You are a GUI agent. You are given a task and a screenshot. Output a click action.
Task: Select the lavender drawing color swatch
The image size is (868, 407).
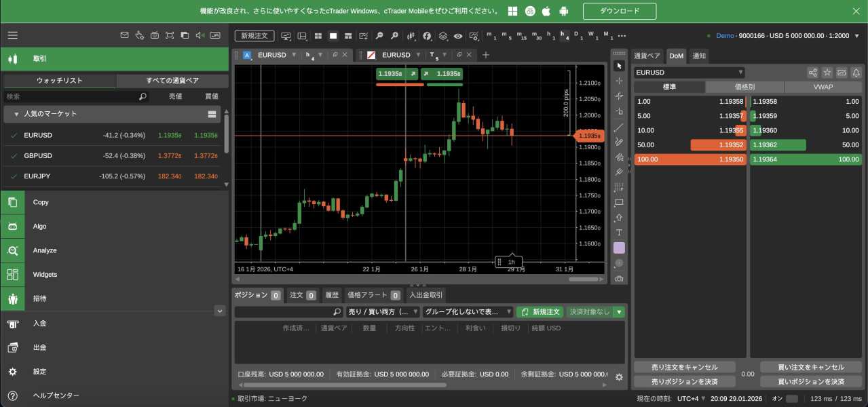coord(619,248)
